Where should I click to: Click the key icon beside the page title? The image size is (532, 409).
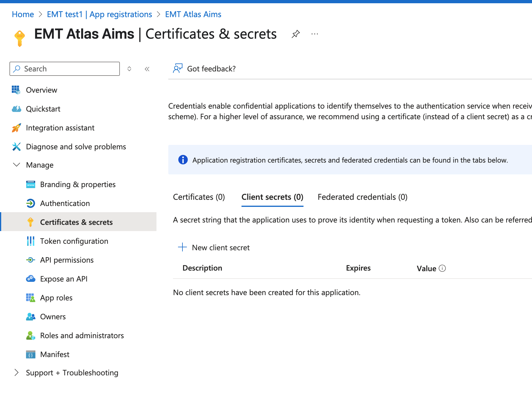coord(19,38)
